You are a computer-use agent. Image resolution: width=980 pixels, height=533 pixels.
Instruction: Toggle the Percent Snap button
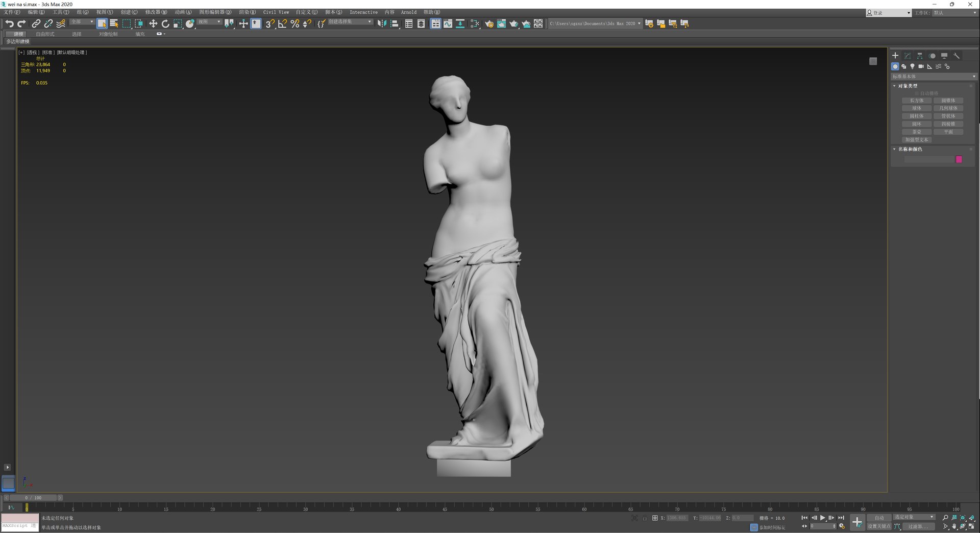pos(295,23)
